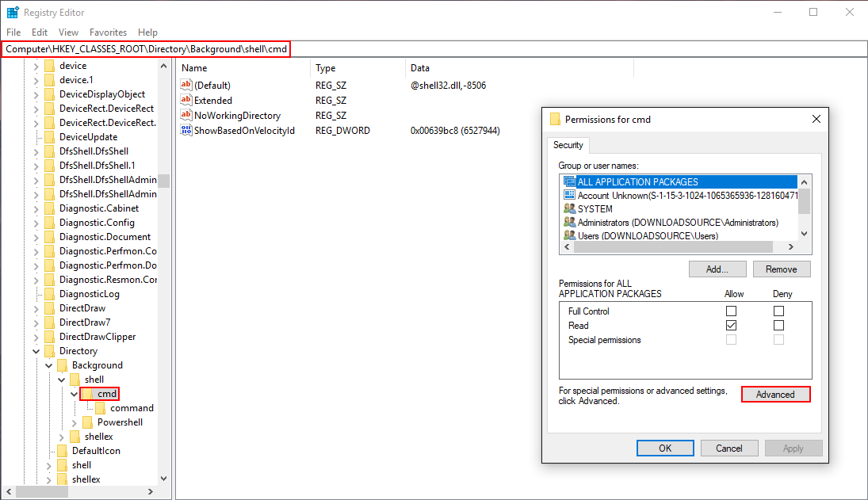Select the Diagnostic.Document key

coord(105,237)
